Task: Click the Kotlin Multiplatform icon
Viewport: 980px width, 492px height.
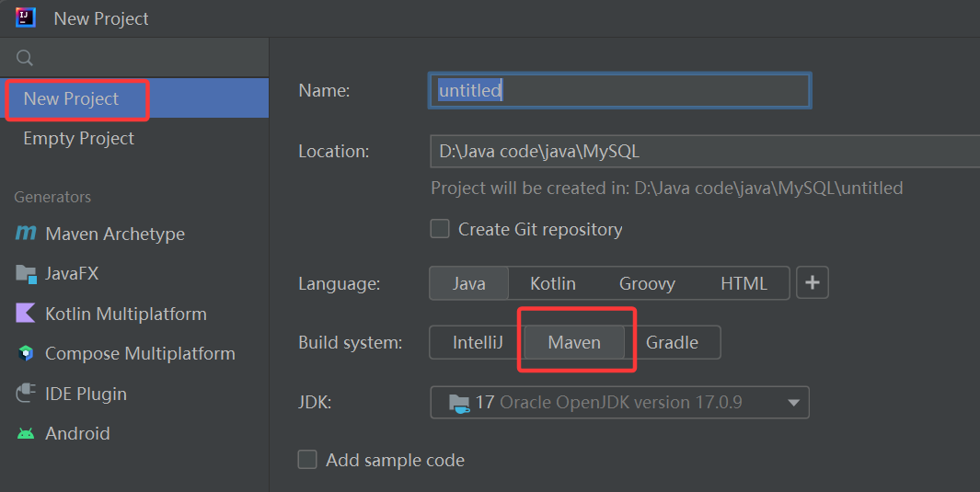Action: point(26,314)
